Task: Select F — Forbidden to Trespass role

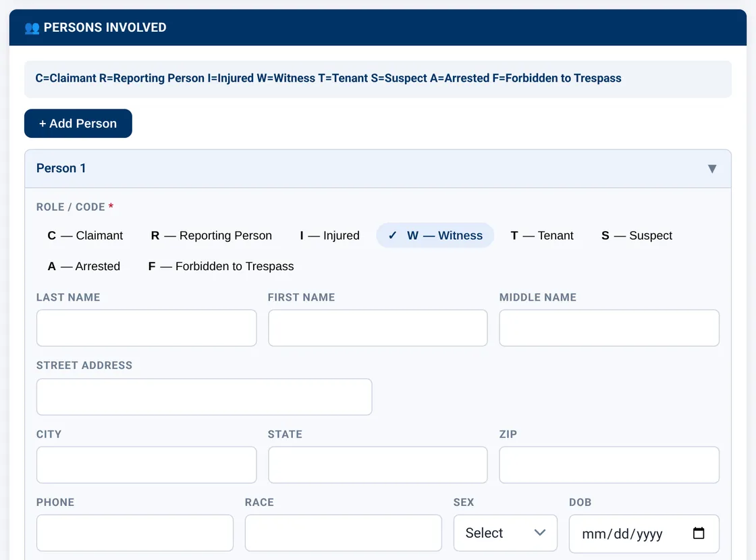Action: (221, 266)
